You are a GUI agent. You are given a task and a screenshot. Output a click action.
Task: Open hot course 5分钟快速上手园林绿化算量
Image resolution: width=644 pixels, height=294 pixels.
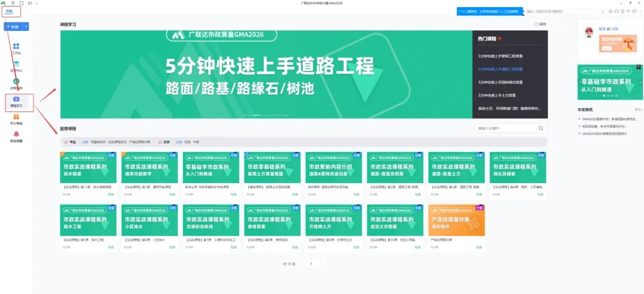coord(500,82)
